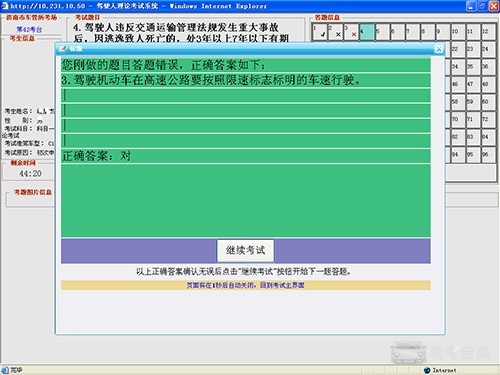Screen dimensions: 500x375
Task: Select question 5 cell in answer grid
Action: pyautogui.click(x=382, y=32)
